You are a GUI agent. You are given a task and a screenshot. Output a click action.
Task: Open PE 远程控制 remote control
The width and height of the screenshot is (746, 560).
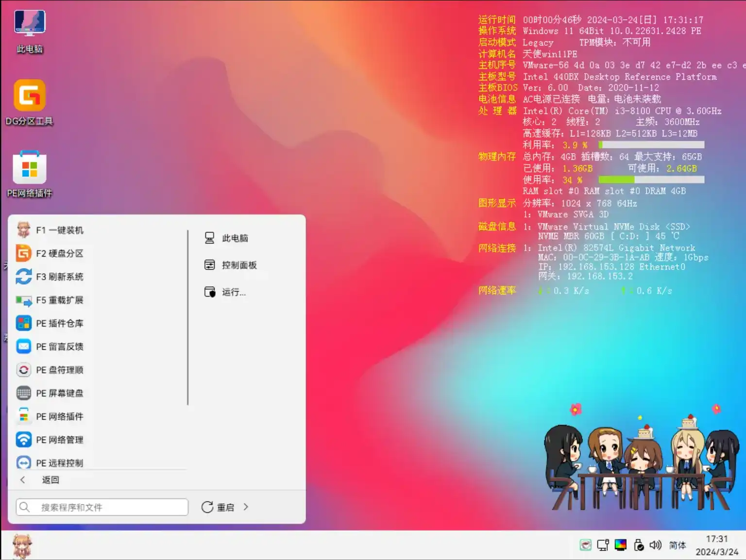coord(60,462)
